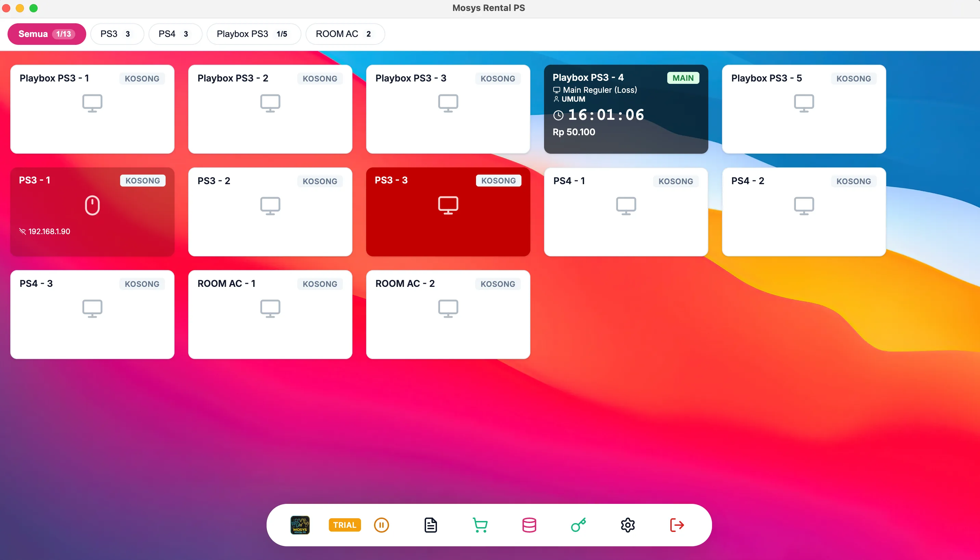Click the orange pause icon in dock

pos(382,525)
